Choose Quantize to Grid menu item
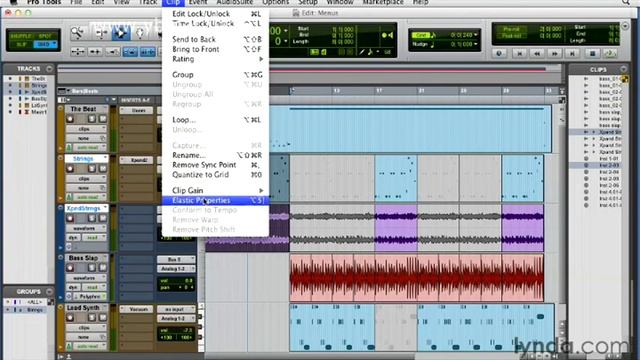 (x=216, y=175)
